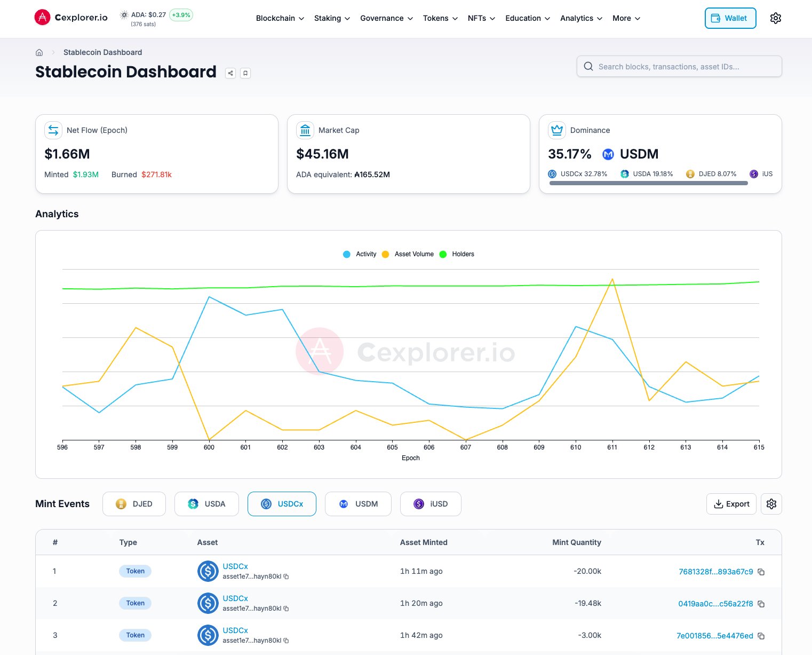812x655 pixels.
Task: Toggle Activity series in chart legend
Action: point(360,254)
